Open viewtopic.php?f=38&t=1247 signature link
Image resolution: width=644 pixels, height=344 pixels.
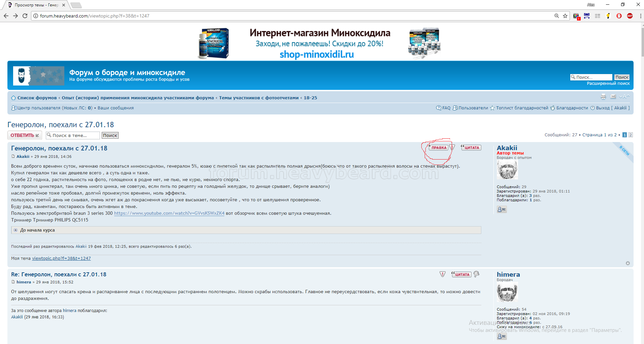pyautogui.click(x=61, y=259)
